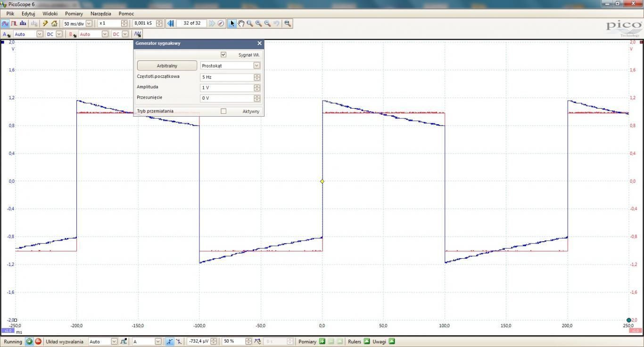This screenshot has width=644, height=347.
Task: Select the Window zoom magnifier tool
Action: pyautogui.click(x=250, y=23)
